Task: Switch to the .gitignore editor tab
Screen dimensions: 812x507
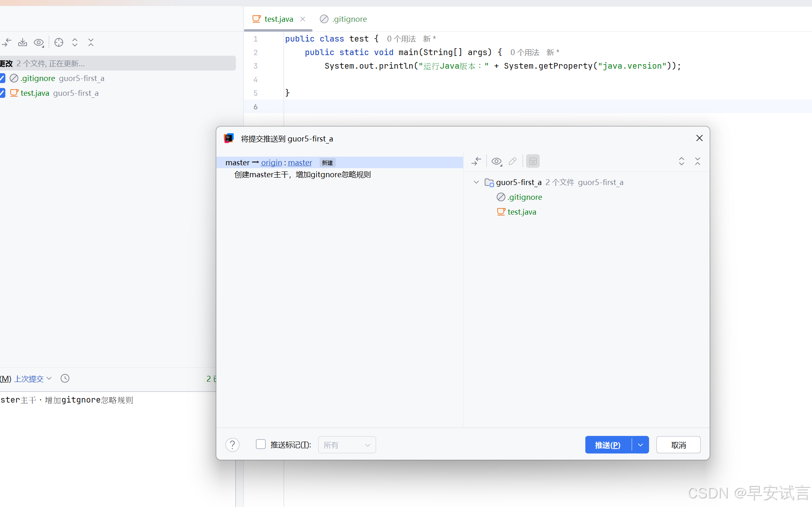Action: [343, 19]
